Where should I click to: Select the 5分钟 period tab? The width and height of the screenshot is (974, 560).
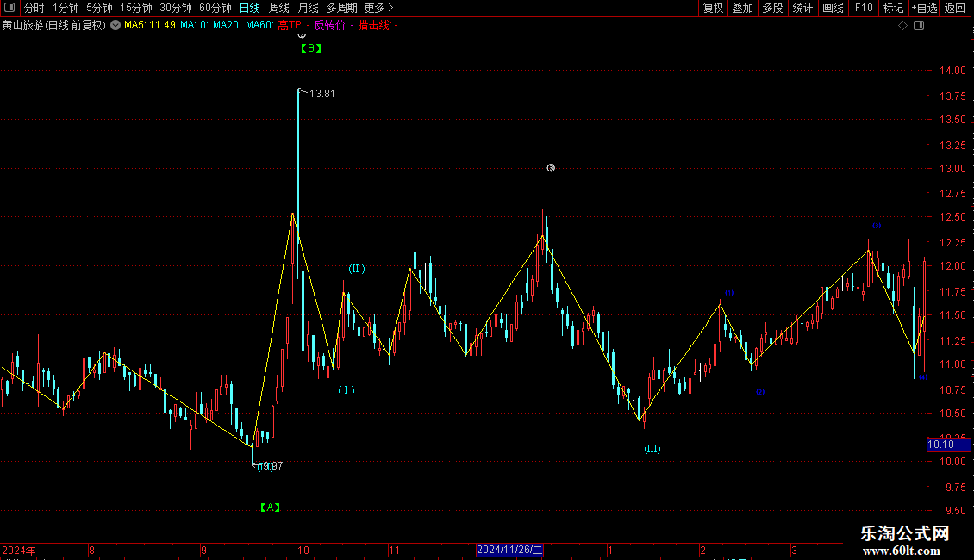pyautogui.click(x=99, y=8)
